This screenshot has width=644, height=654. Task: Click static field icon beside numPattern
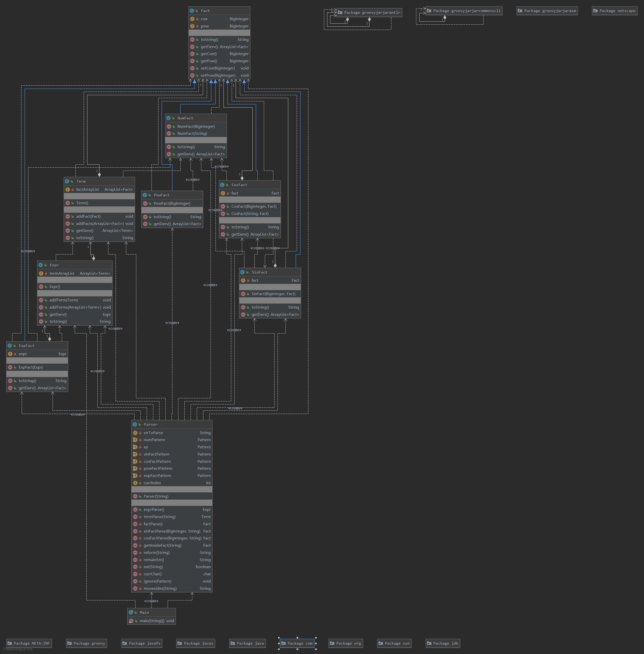pos(135,440)
